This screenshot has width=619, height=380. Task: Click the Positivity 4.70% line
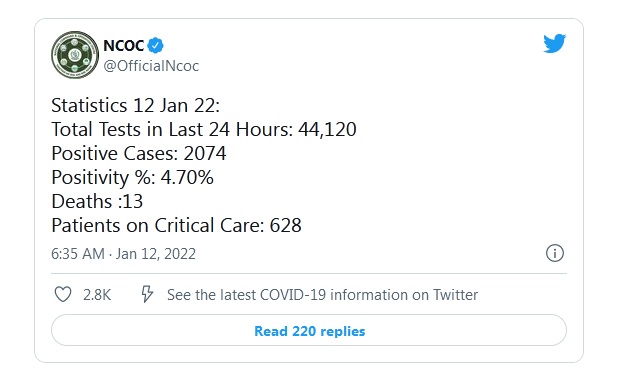[133, 178]
